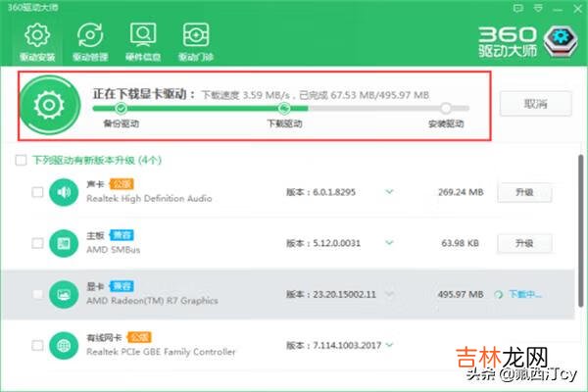Open the 驱动安装 tab
The width and height of the screenshot is (588, 392).
[37, 42]
